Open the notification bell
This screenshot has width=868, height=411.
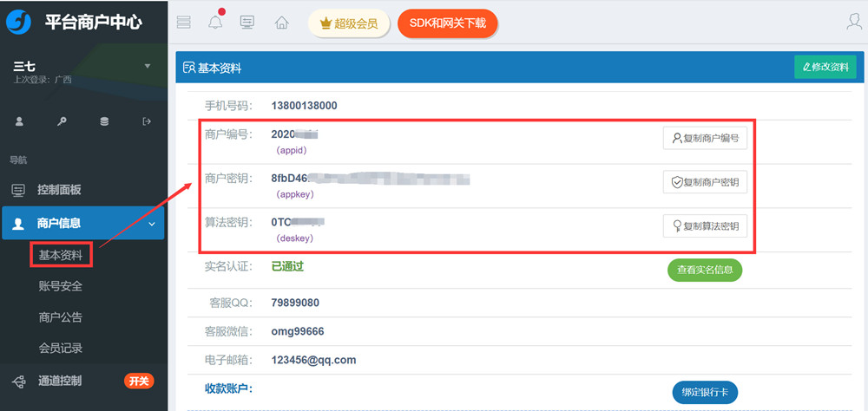click(215, 23)
